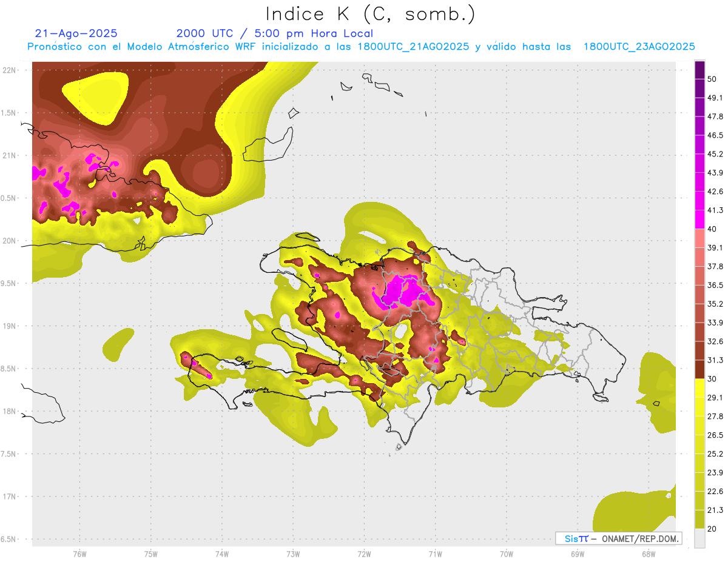728x562 pixels.
Task: Click the legend value "43.9"
Action: click(x=715, y=173)
